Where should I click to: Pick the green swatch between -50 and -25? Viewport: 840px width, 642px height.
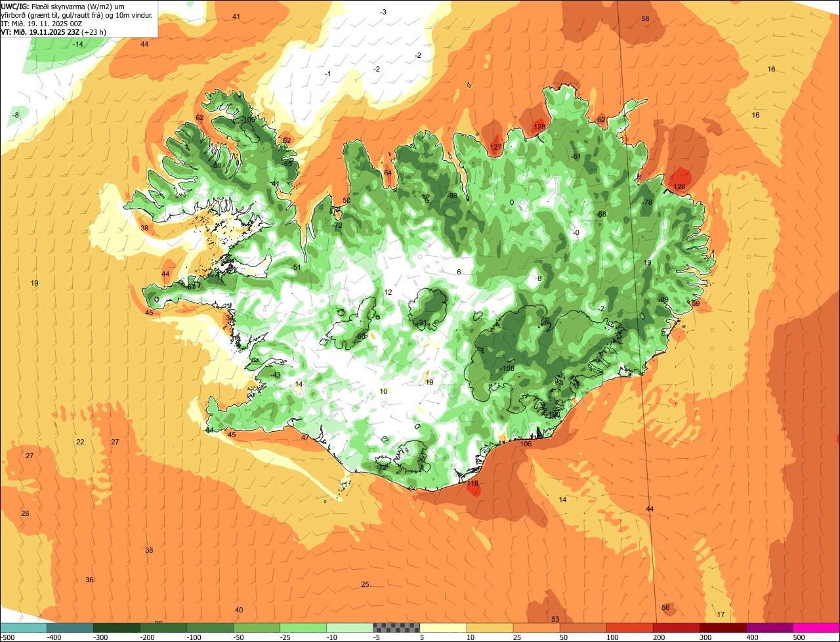point(256,628)
